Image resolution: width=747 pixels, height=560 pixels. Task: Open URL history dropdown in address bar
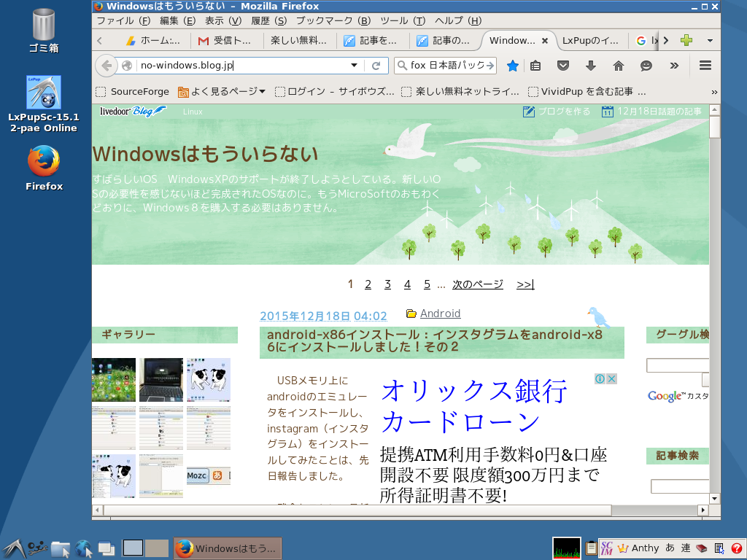(354, 66)
